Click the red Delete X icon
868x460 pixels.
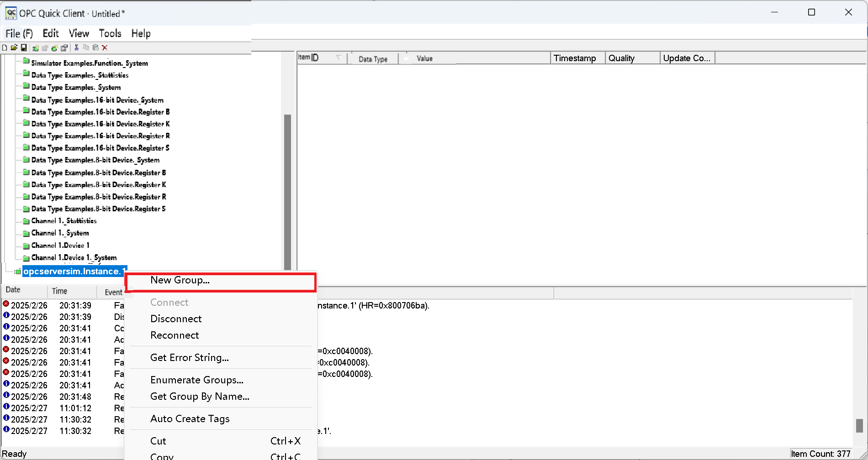pos(105,48)
